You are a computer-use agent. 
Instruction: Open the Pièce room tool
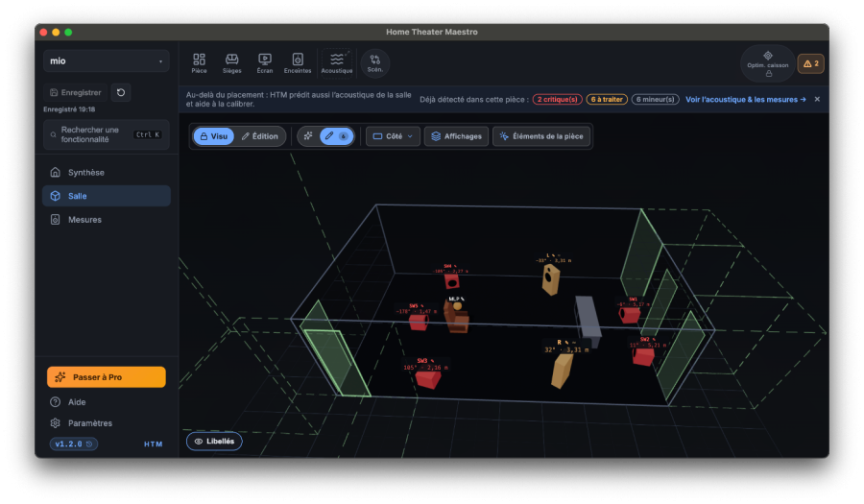click(x=199, y=63)
